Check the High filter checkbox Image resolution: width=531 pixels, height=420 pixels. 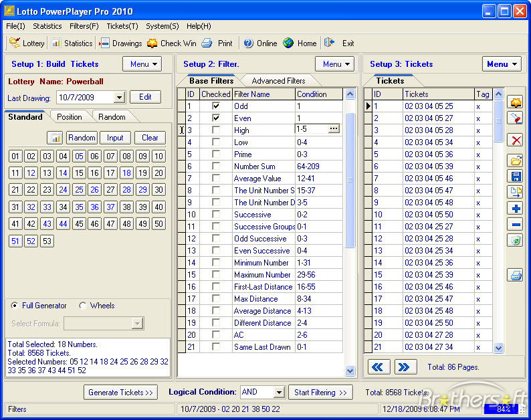(x=216, y=130)
